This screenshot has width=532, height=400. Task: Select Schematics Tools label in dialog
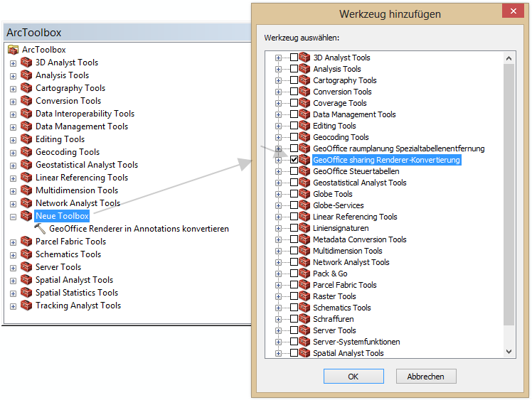341,308
